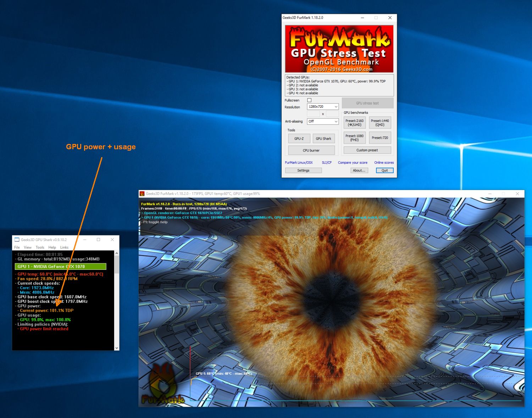Viewport: 532px width, 418px height.
Task: Minimize the FurMark 1.18.2.0 launcher window
Action: (362, 18)
